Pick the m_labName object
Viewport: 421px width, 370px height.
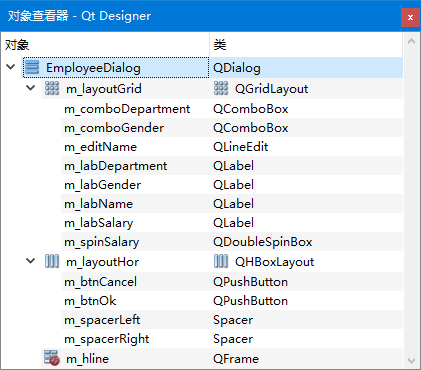coord(98,204)
